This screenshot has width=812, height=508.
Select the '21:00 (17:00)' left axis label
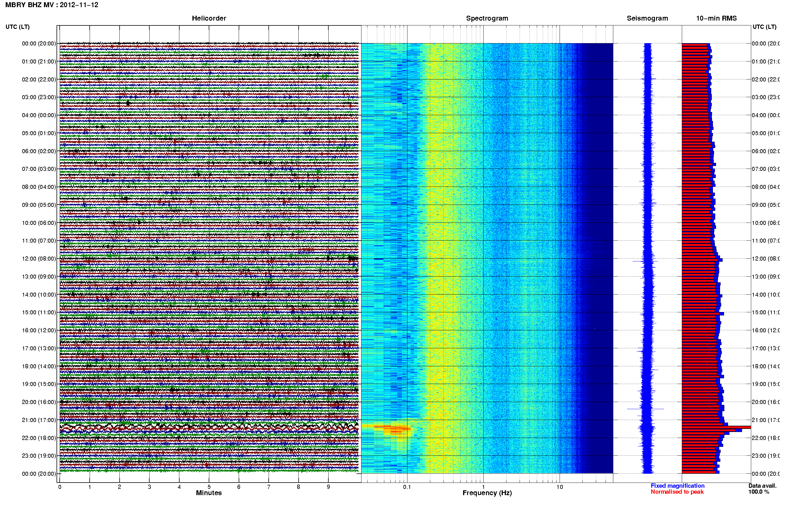pos(39,420)
